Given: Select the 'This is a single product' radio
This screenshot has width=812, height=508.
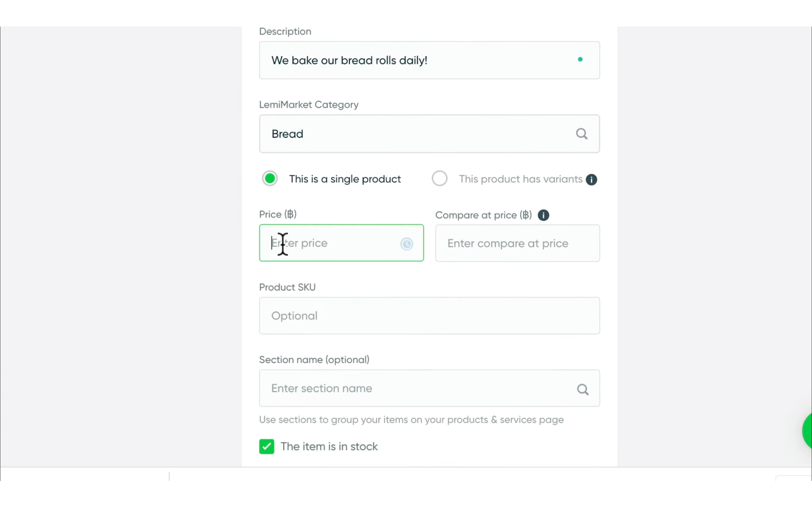Looking at the screenshot, I should (x=270, y=179).
